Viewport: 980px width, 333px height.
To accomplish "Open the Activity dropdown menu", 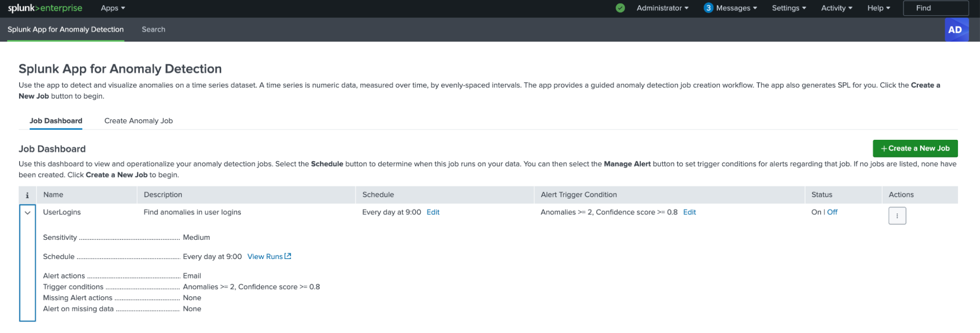I will point(836,8).
